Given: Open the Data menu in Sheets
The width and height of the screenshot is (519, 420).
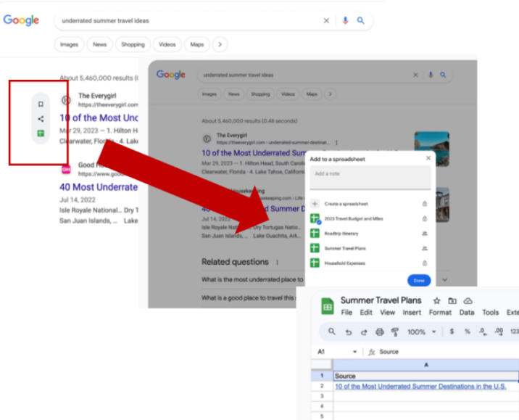Looking at the screenshot, I should [x=467, y=313].
